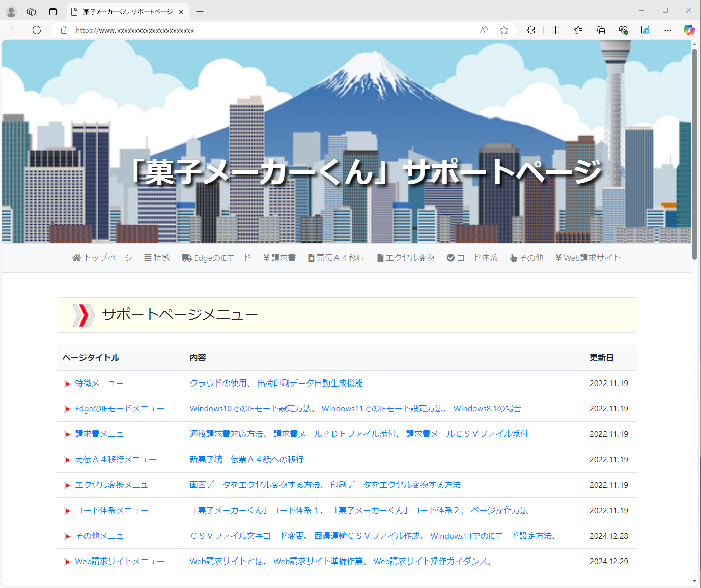Open the tab actions menu icon
The image size is (701, 588).
[53, 11]
